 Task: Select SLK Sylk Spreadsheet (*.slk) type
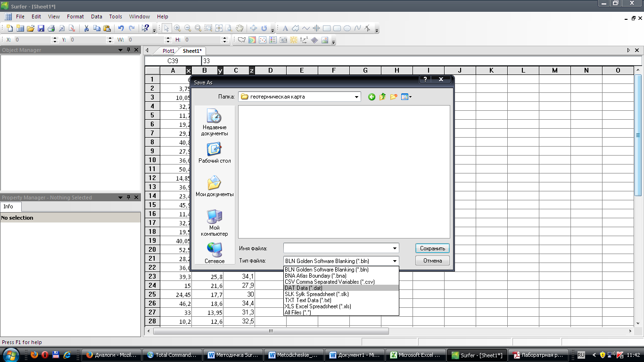(341, 294)
